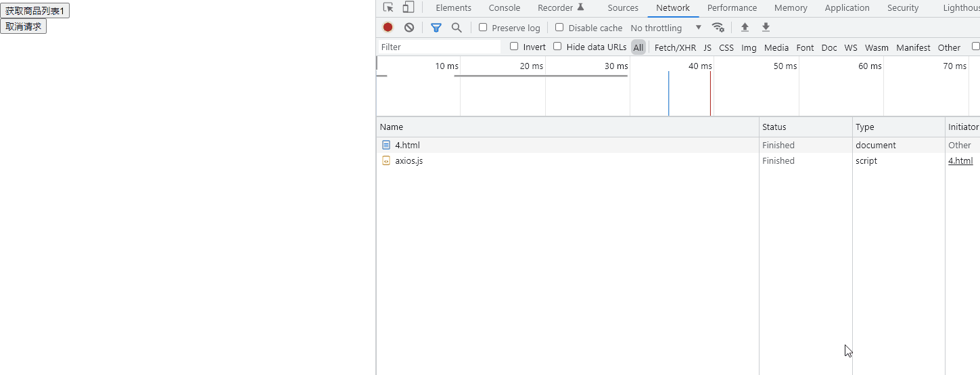Screen dimensions: 980x375
Task: Click the 4.html document file icon
Action: click(386, 145)
